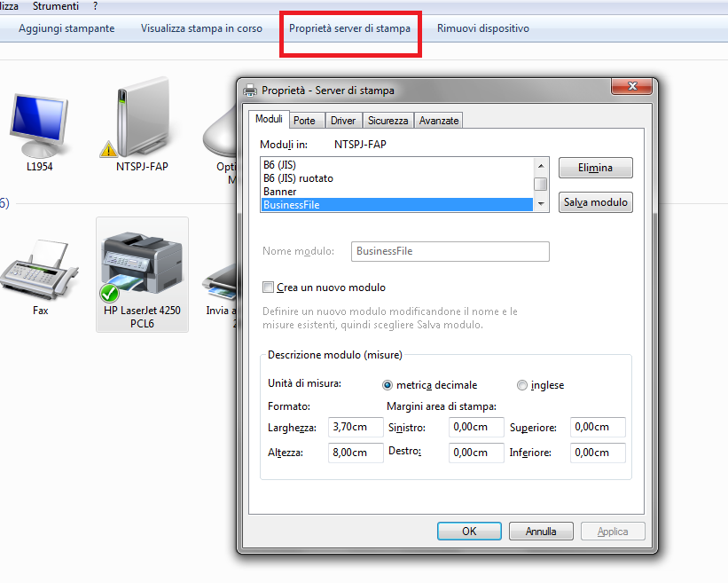Click the forms list scroll up arrow
This screenshot has height=583, width=728.
click(x=540, y=166)
